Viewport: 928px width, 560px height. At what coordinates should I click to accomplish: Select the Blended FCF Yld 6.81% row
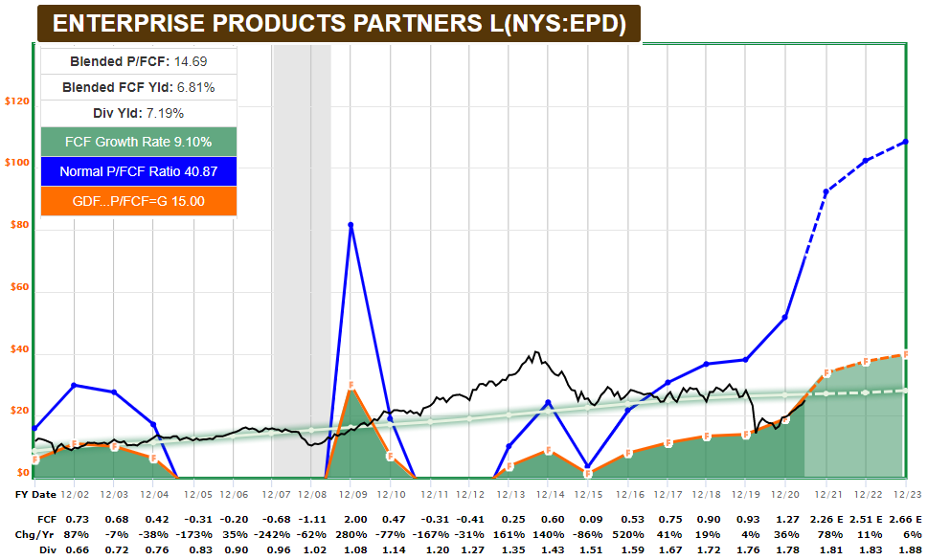tap(139, 87)
